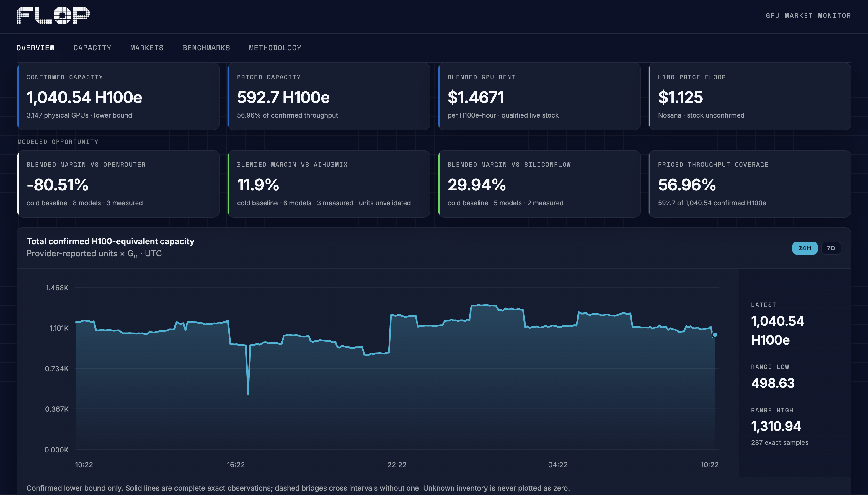
Task: Select the Overview tab
Action: tap(35, 48)
